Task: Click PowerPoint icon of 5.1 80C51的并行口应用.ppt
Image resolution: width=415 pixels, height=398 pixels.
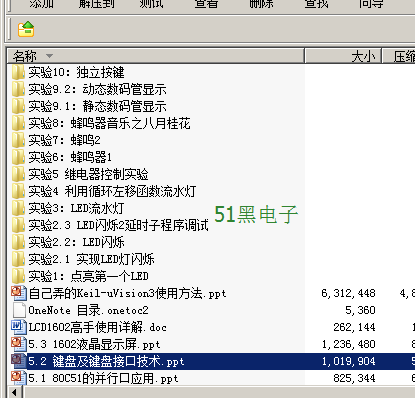Action: 19,378
